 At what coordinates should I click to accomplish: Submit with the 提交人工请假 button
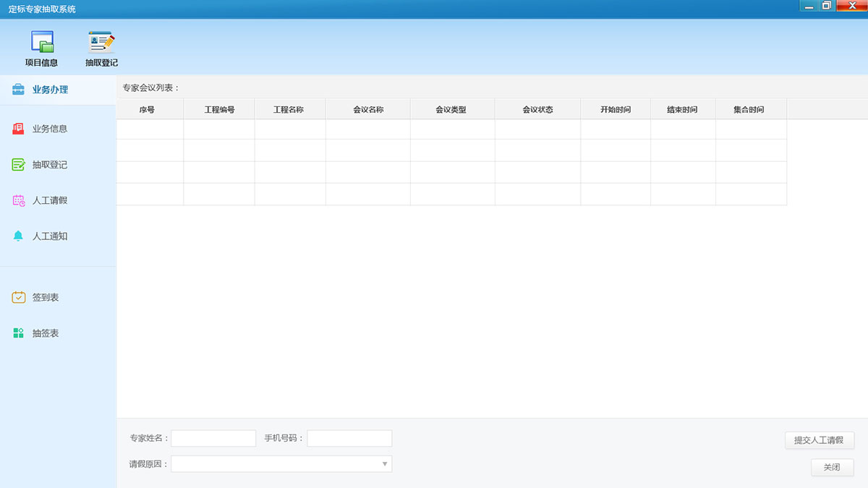820,440
